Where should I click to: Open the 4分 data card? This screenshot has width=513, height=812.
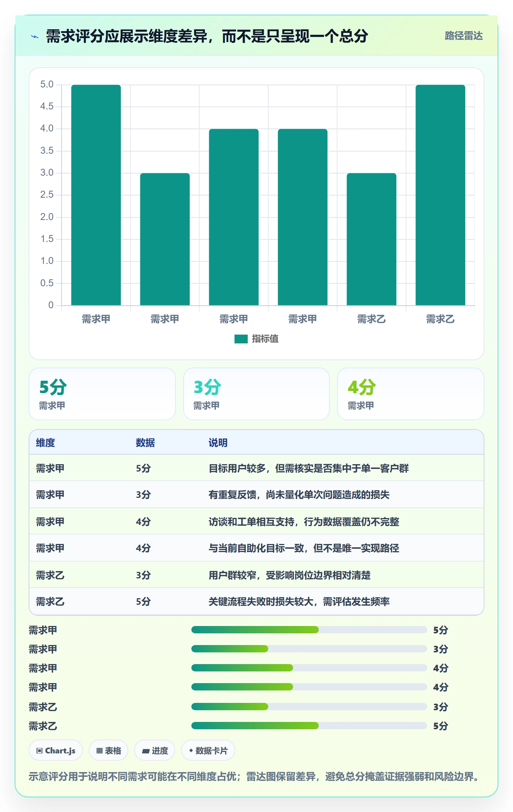[x=411, y=394]
